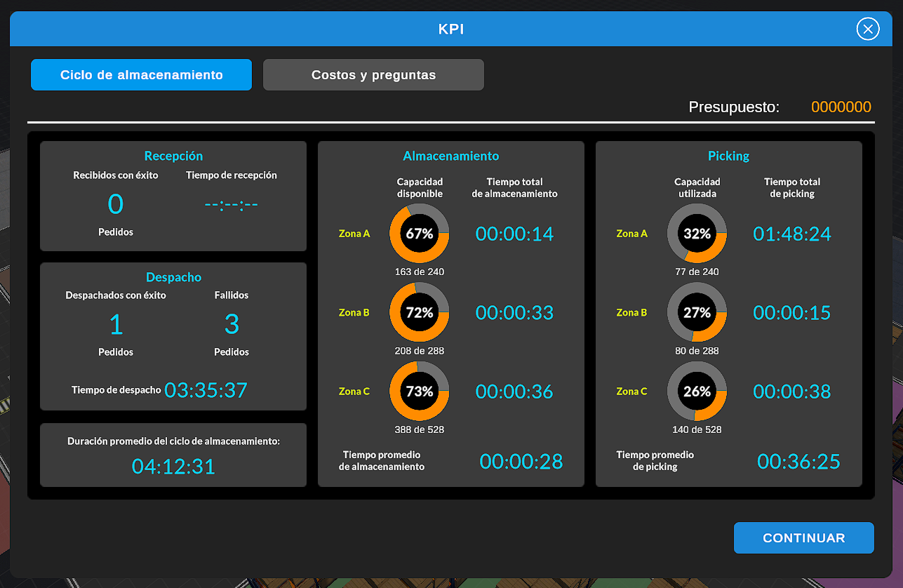
Task: Click Zona B label under Almacenamiento
Action: [x=354, y=313]
